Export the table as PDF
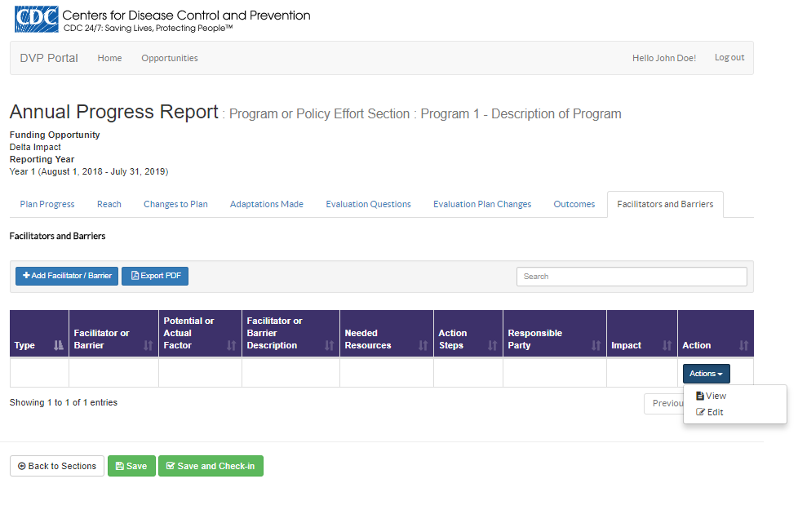798x532 pixels. tap(155, 276)
